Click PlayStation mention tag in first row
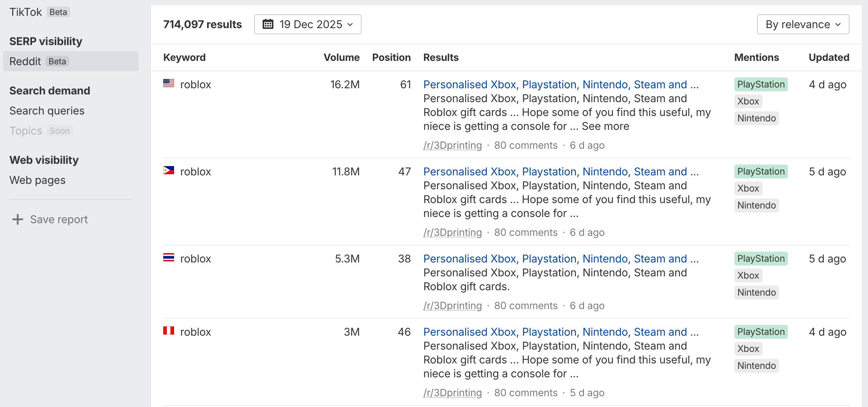868x407 pixels. coord(761,84)
